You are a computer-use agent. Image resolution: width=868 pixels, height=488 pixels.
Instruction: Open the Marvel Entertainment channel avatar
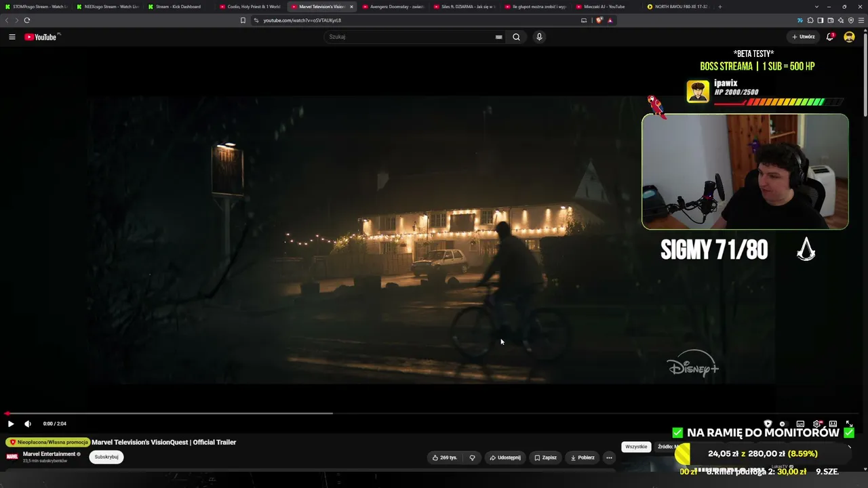[12, 456]
